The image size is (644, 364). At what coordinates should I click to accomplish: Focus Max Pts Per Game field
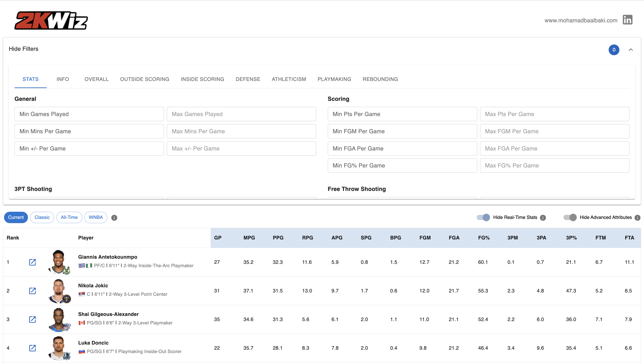coord(555,114)
